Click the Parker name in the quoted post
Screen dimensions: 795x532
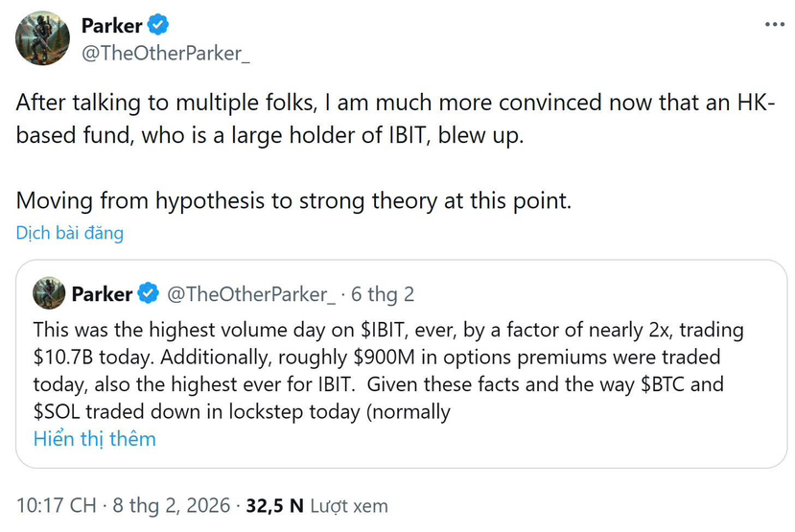(103, 293)
